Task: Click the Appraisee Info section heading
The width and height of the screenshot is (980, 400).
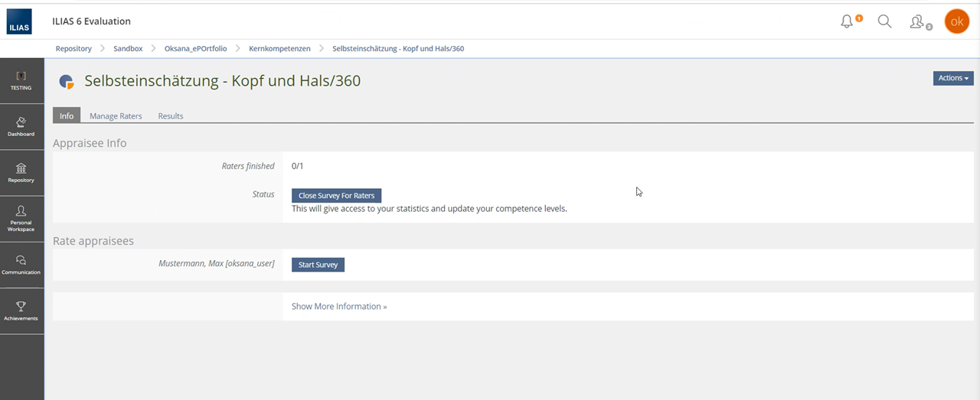Action: tap(90, 143)
